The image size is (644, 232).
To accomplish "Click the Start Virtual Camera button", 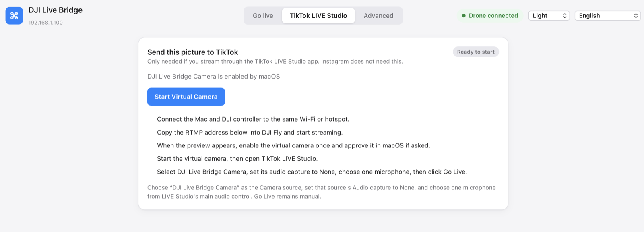I will tap(186, 97).
